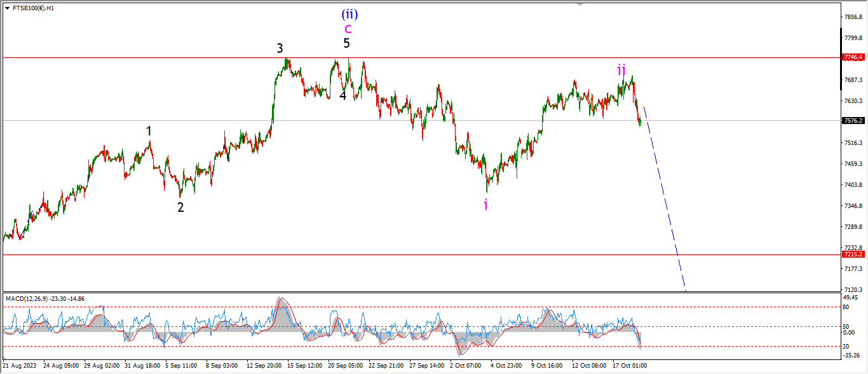Click the '2 Oct 07:00' time axis label
The image size is (868, 374).
[465, 366]
